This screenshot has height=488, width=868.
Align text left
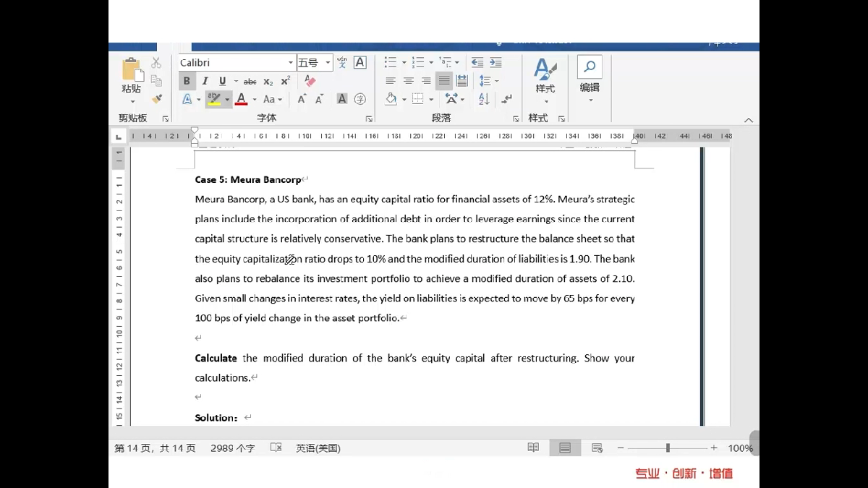[x=391, y=81]
